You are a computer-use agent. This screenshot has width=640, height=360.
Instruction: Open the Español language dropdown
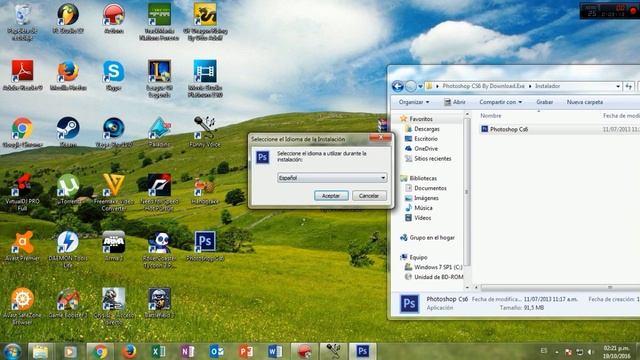332,178
